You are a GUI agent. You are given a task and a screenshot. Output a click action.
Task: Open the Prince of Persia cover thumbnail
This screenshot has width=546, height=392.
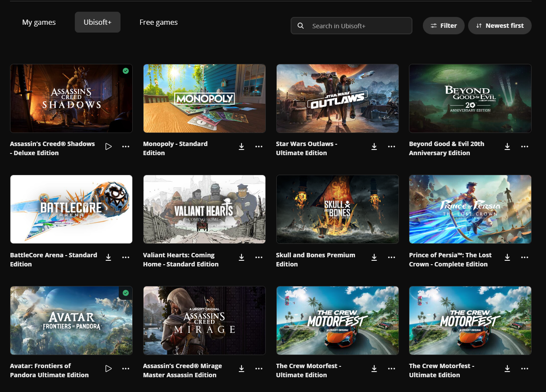[470, 209]
